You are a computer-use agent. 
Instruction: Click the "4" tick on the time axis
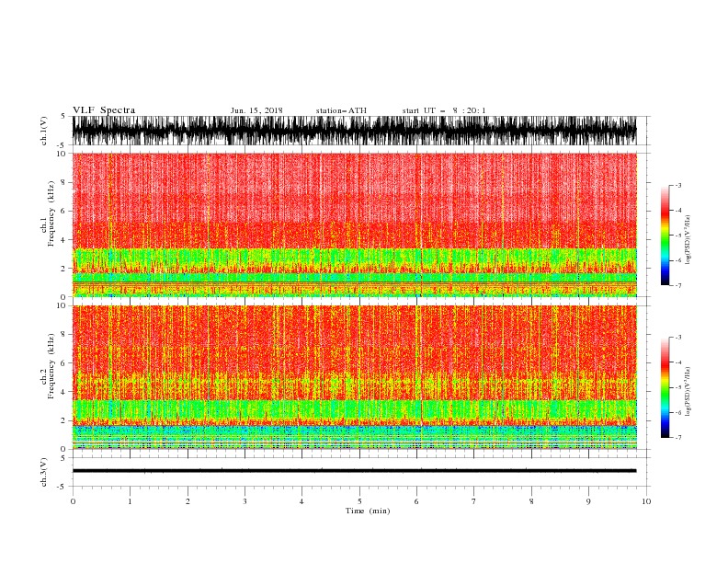point(301,501)
